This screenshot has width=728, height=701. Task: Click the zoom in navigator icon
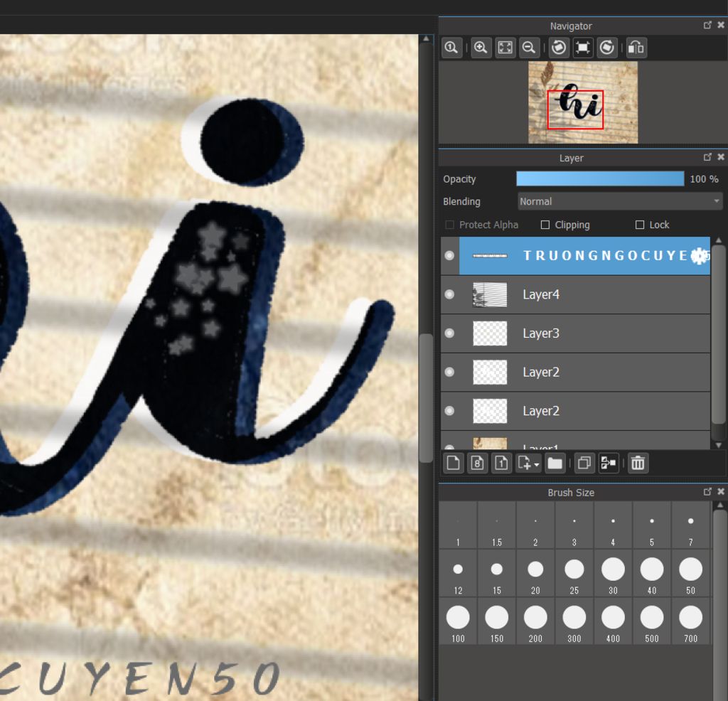[x=481, y=48]
